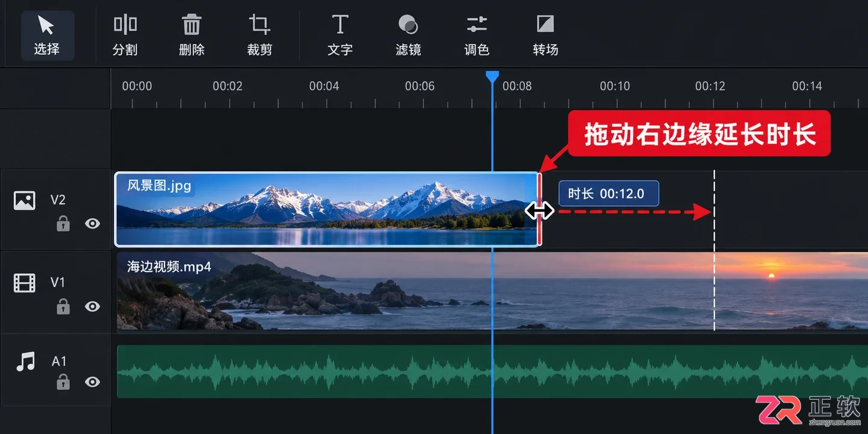Lock the A1 audio track
The image size is (868, 434).
[x=63, y=382]
